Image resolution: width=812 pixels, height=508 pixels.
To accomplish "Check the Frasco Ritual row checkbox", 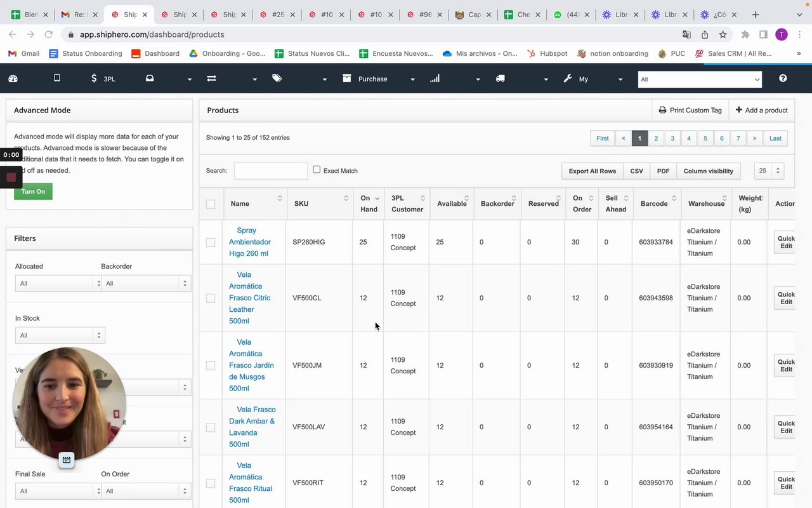I will click(x=211, y=483).
